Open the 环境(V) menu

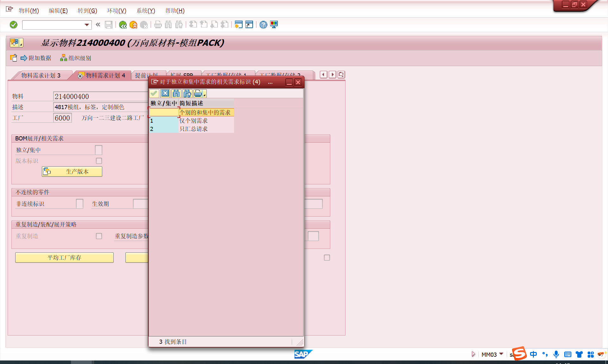[x=117, y=11]
